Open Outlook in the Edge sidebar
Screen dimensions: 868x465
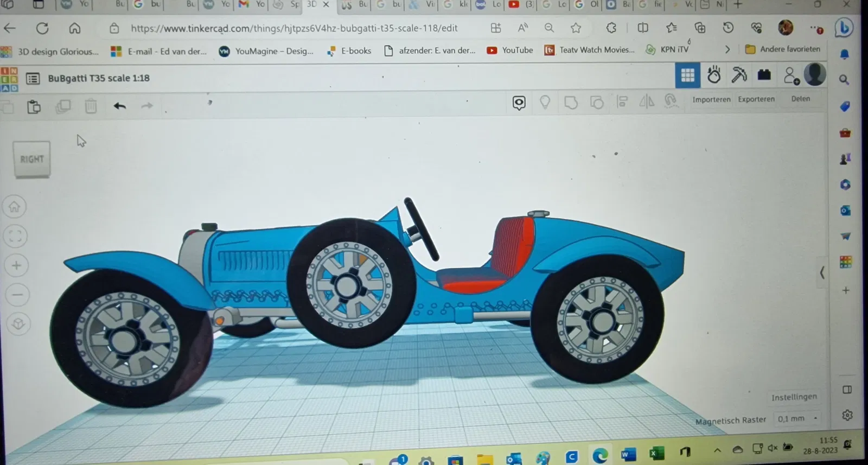[x=845, y=211]
